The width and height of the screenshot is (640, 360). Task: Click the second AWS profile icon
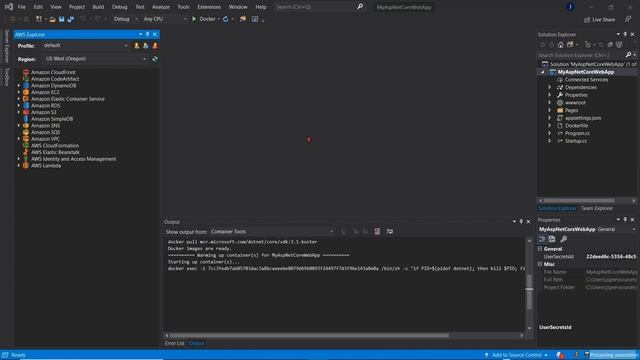coord(146,46)
